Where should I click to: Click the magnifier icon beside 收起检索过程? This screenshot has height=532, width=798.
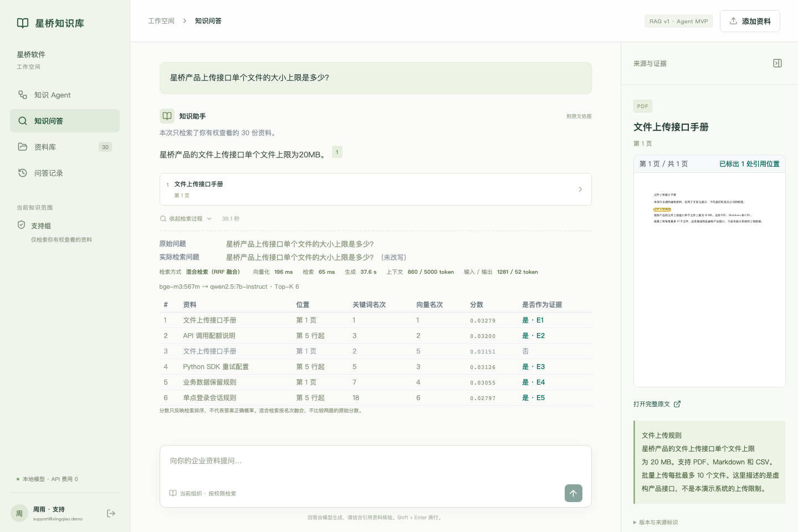tap(163, 219)
